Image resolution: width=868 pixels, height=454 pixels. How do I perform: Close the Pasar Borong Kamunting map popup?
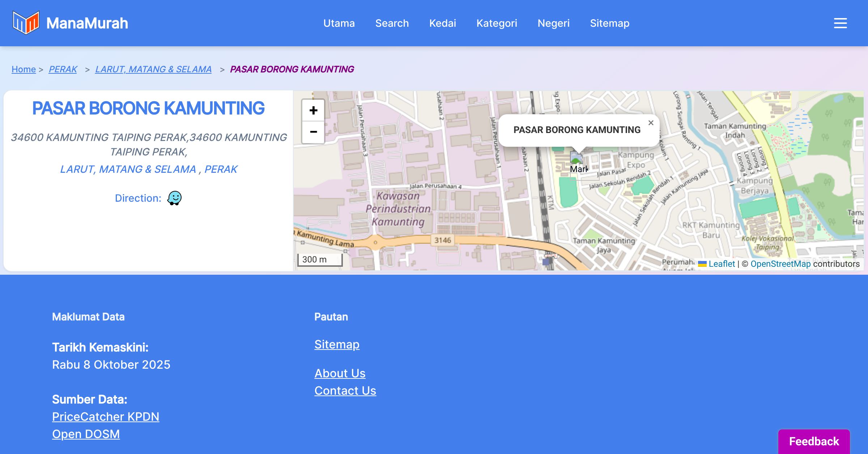click(x=651, y=123)
